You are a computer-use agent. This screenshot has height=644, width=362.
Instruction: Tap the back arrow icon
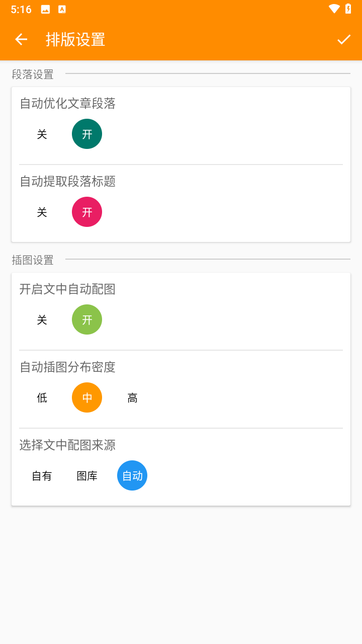coord(21,39)
